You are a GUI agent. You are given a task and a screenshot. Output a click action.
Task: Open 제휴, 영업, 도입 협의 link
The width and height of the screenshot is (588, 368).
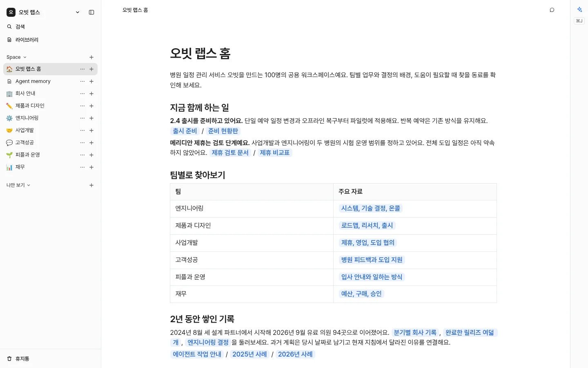point(368,242)
